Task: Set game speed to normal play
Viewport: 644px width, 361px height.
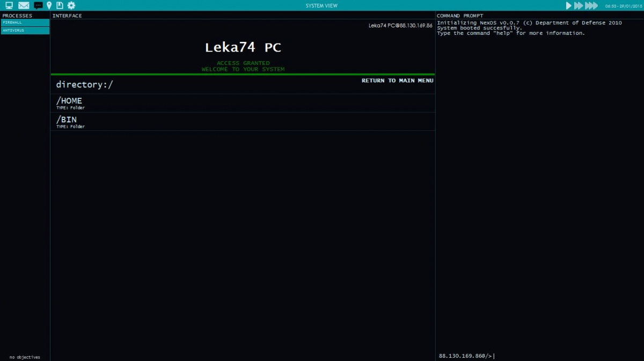Action: (x=569, y=5)
